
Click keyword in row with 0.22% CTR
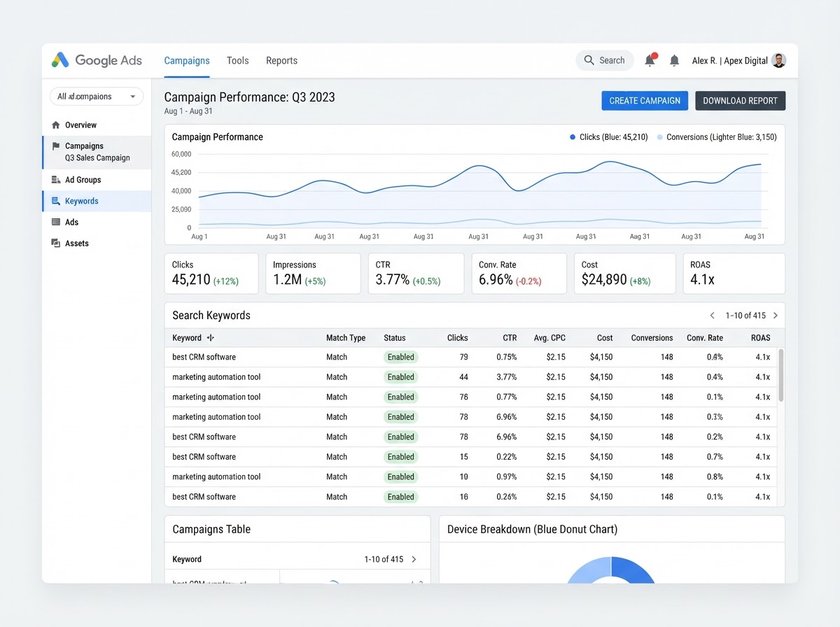204,457
